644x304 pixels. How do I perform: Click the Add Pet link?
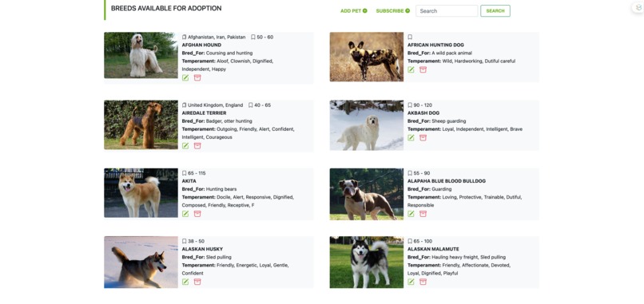[x=354, y=11]
